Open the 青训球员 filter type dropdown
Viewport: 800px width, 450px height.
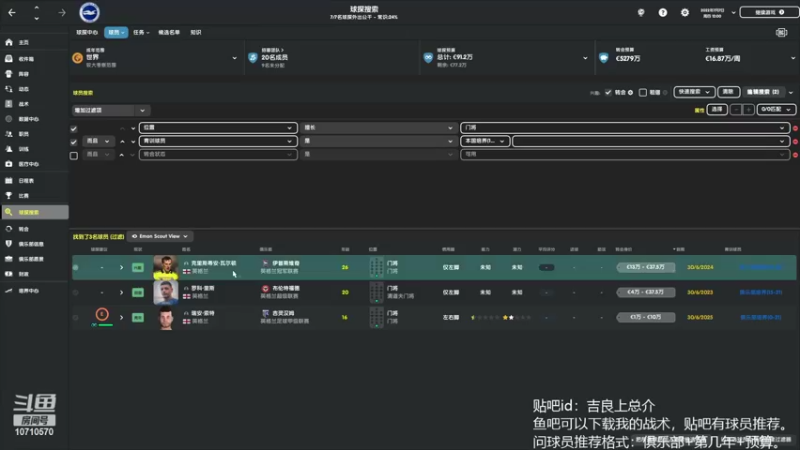tap(218, 141)
